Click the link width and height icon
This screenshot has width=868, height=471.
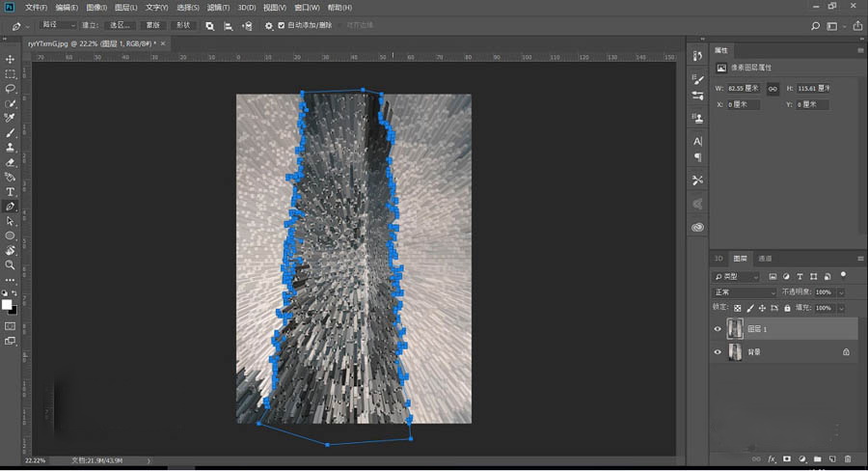click(773, 88)
